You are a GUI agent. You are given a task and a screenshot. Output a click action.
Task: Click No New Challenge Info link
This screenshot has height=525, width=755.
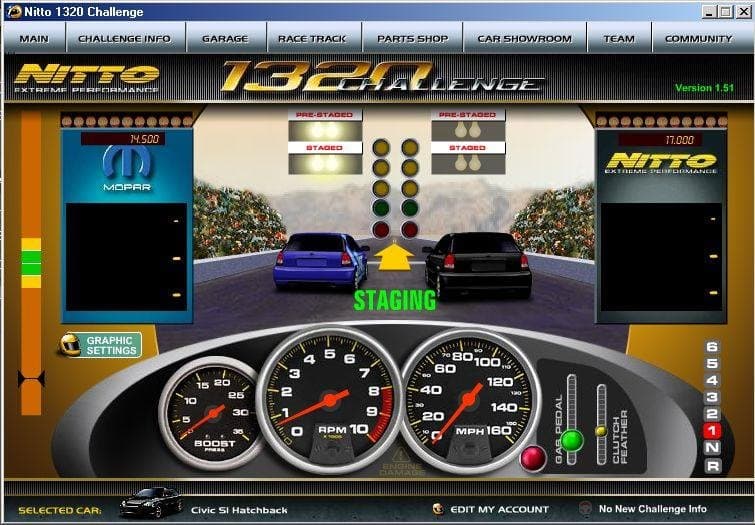pos(652,509)
